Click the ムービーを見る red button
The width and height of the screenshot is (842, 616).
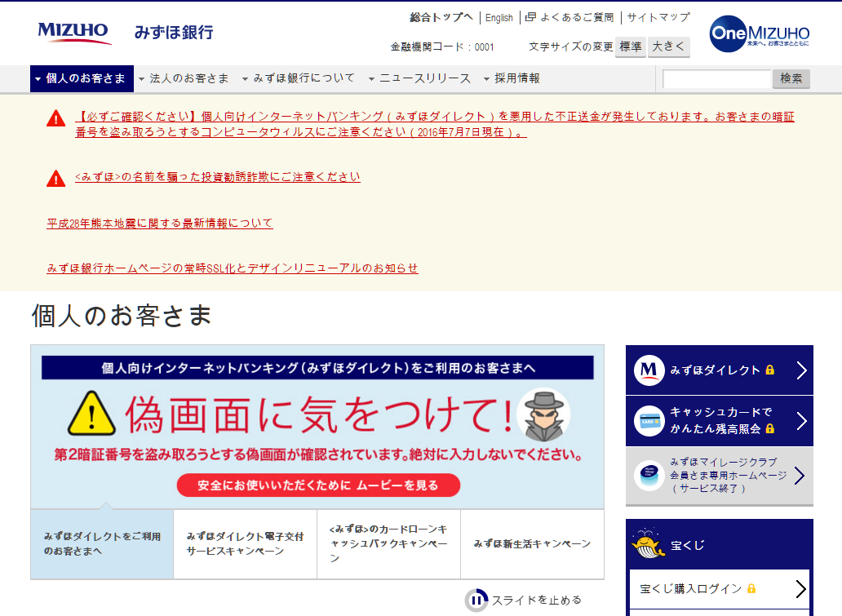(x=318, y=485)
